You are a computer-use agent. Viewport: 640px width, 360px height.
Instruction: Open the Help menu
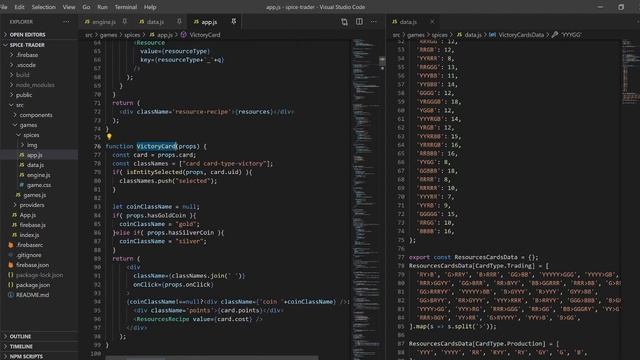click(x=150, y=7)
